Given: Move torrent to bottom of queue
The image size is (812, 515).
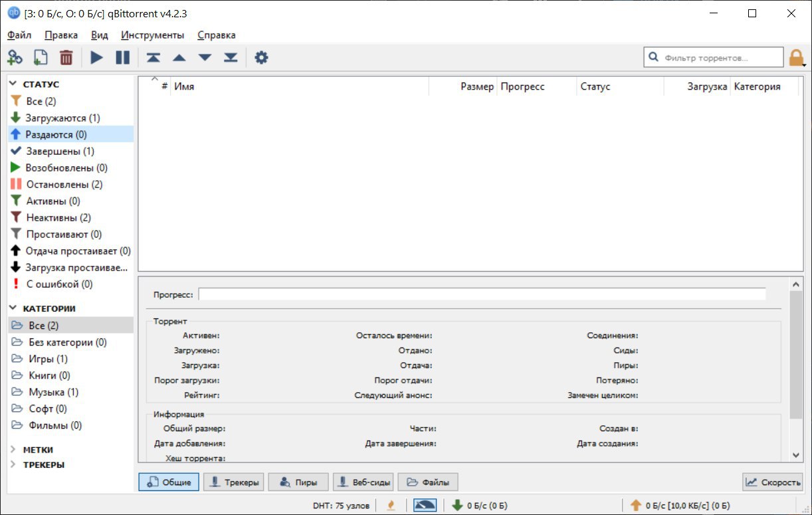Looking at the screenshot, I should coord(231,58).
